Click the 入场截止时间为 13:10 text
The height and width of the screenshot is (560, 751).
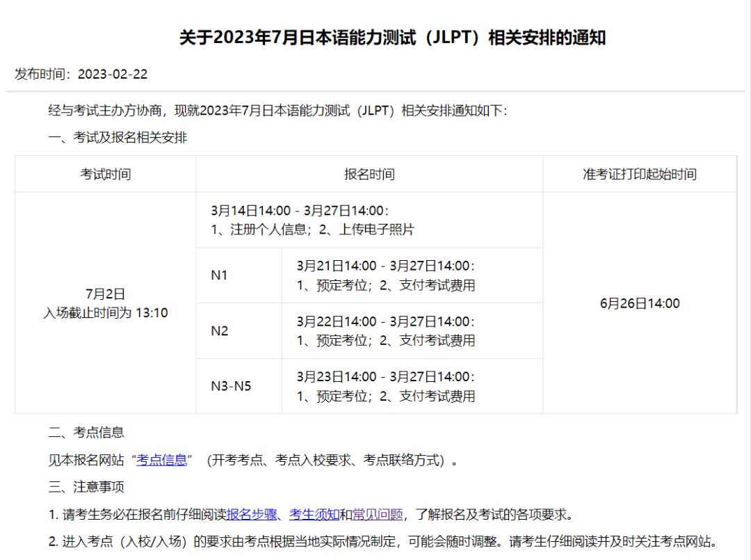click(x=106, y=313)
